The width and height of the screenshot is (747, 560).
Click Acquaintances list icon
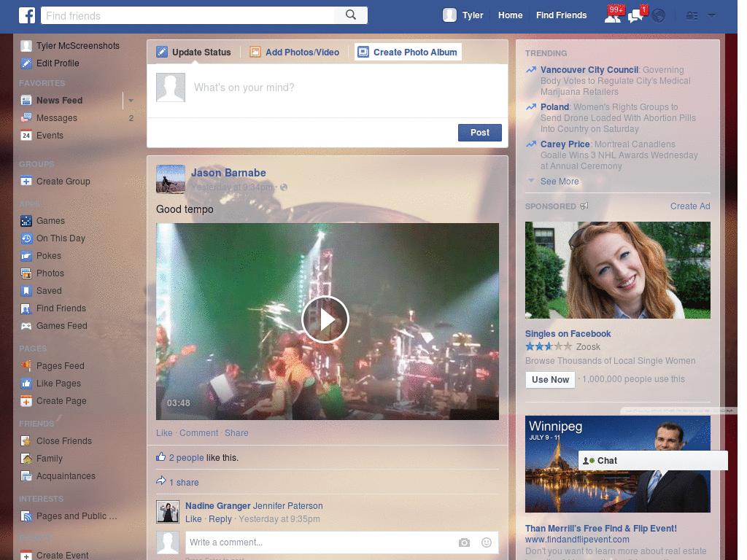[26, 475]
